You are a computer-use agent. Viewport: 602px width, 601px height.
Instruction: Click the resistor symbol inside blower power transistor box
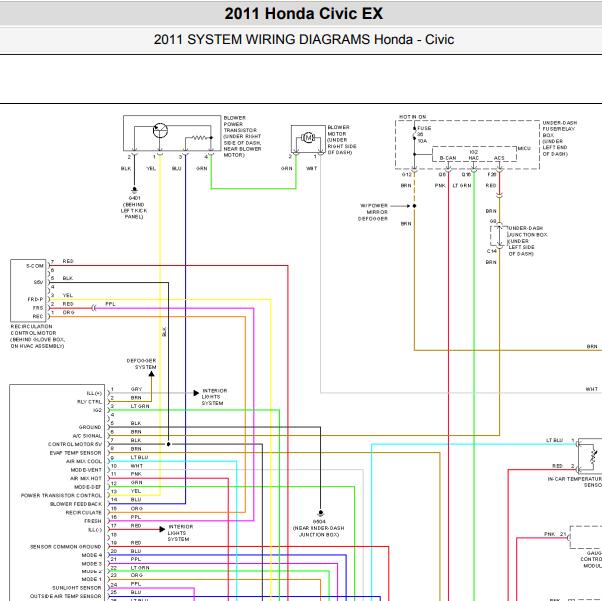[200, 137]
